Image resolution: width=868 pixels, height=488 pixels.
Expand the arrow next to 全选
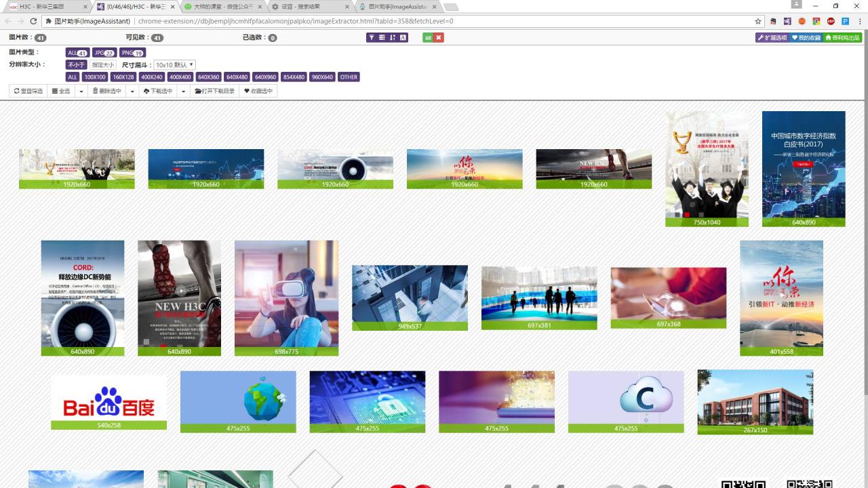[81, 91]
